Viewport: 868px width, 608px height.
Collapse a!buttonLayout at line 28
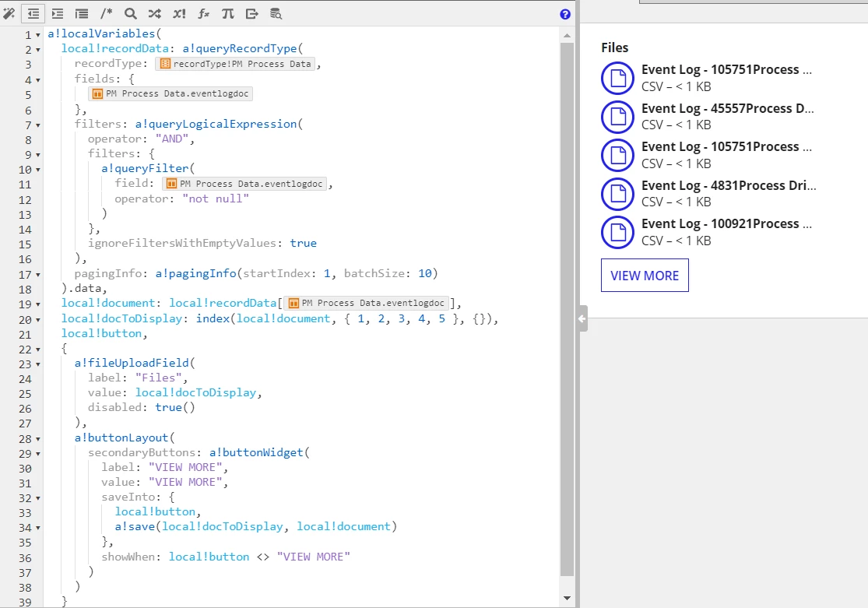click(37, 439)
